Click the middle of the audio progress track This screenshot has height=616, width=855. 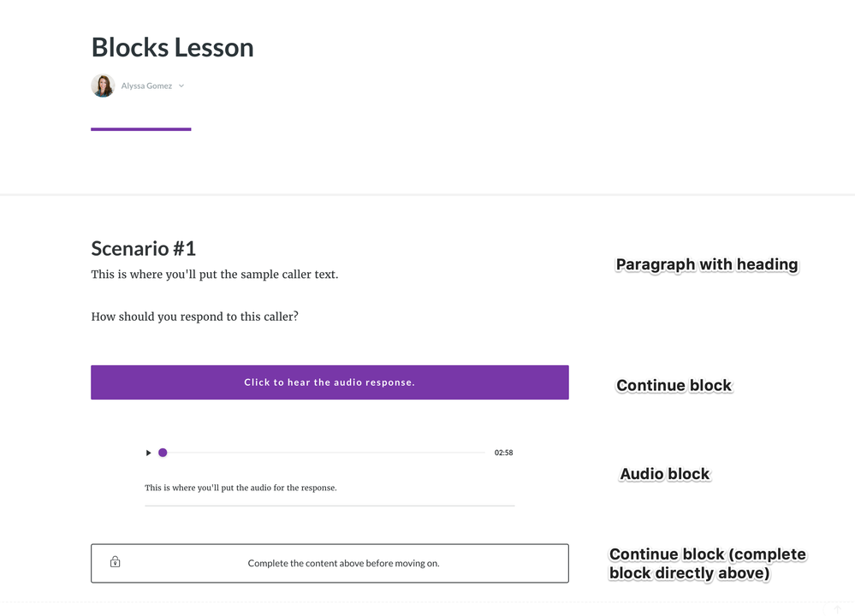[325, 453]
